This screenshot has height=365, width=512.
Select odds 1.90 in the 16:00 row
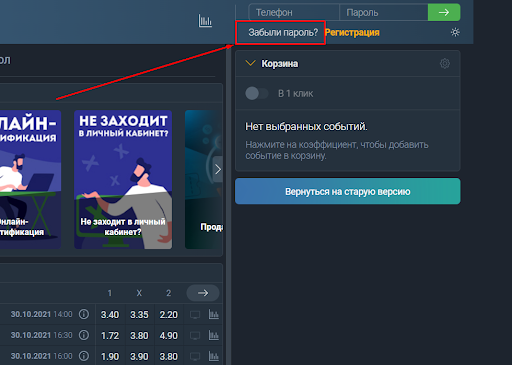(110, 357)
